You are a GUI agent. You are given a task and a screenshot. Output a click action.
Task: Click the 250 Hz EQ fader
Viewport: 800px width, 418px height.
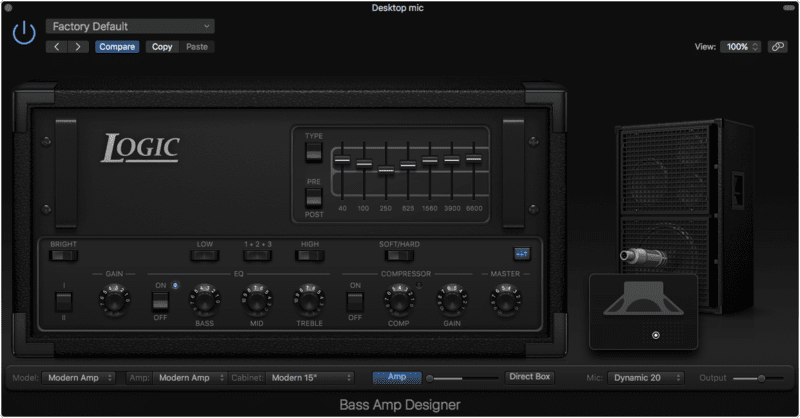pyautogui.click(x=386, y=170)
